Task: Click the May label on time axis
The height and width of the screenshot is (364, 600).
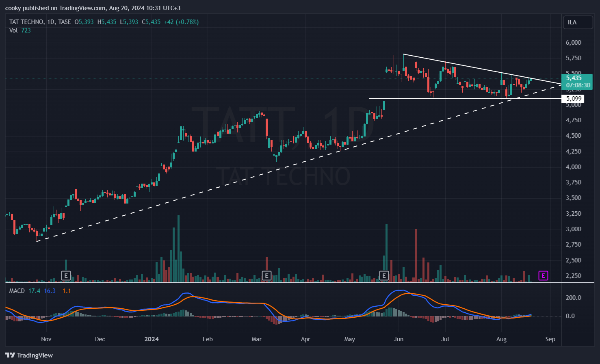Action: (x=350, y=339)
